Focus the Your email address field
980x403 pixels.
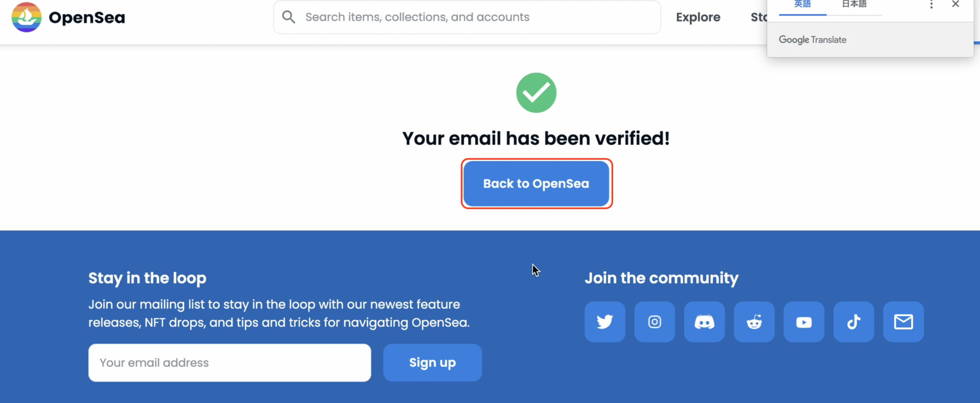click(x=230, y=363)
